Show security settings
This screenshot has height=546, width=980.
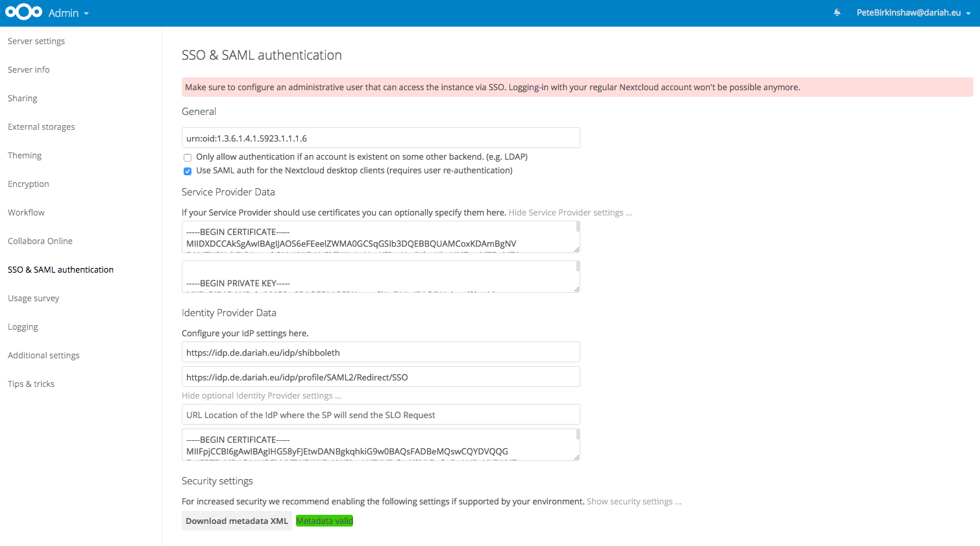click(634, 501)
